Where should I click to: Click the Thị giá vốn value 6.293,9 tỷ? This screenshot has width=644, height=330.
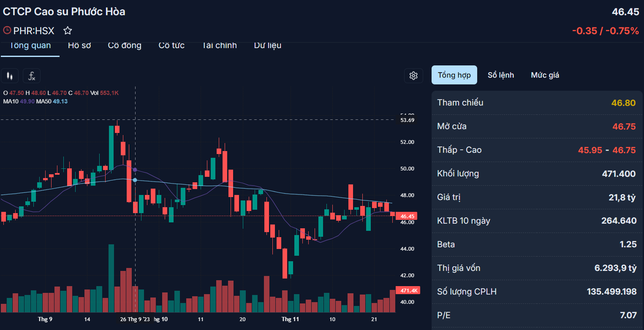coord(615,268)
